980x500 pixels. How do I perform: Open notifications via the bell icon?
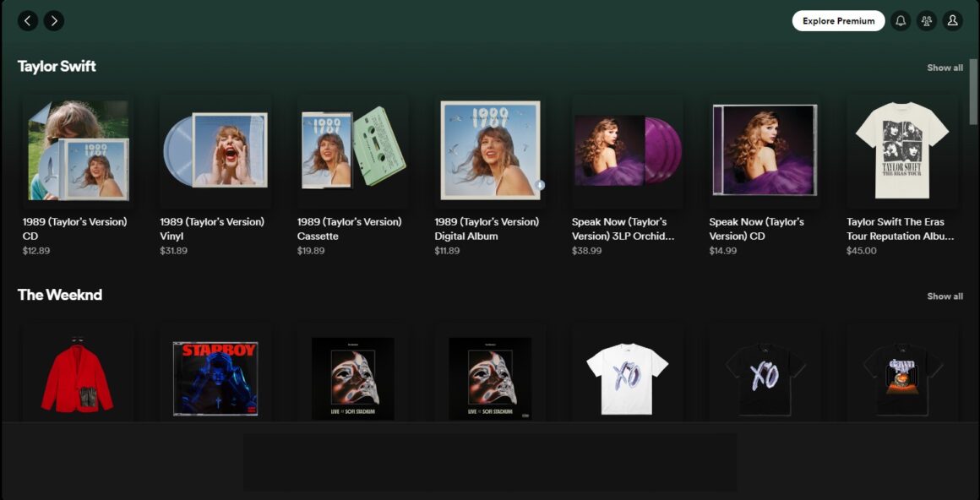click(x=900, y=20)
